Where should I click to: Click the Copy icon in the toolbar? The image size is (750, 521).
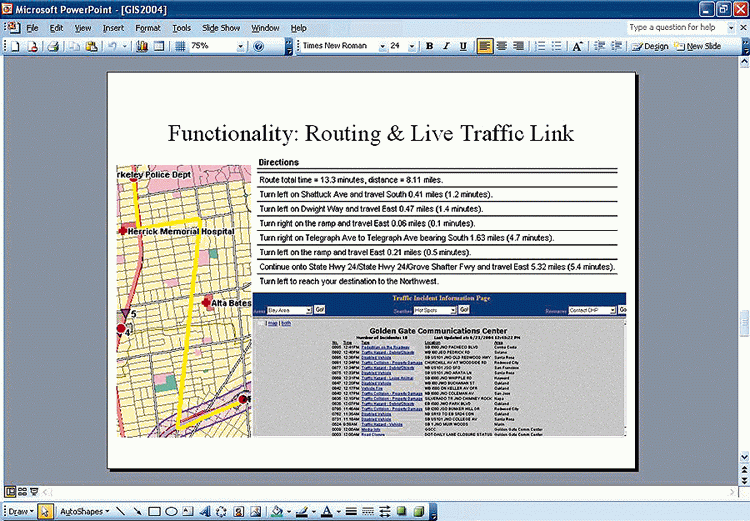click(75, 46)
